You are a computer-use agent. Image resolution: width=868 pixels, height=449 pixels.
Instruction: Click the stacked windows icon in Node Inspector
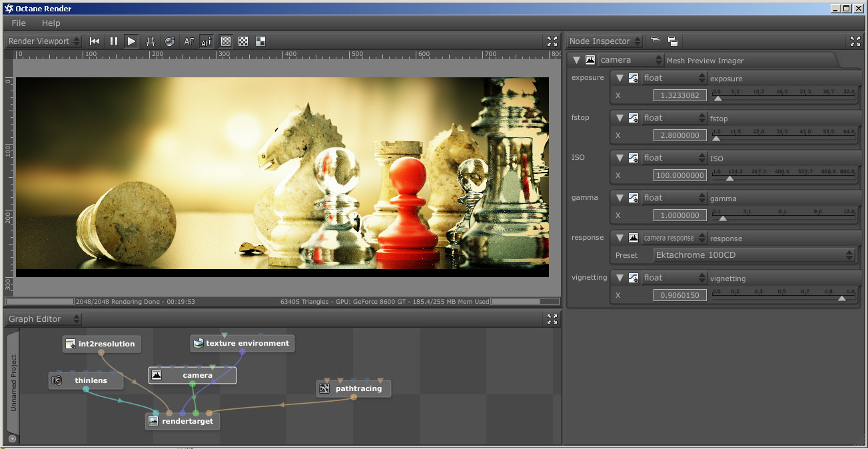(672, 41)
